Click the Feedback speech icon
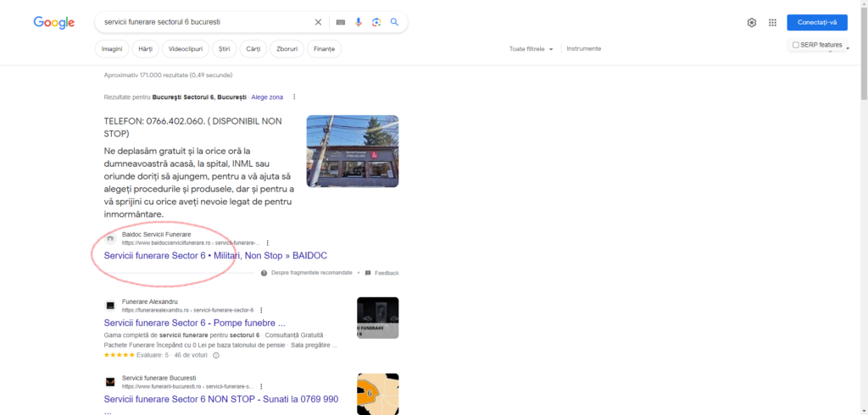868x415 pixels. pyautogui.click(x=368, y=273)
